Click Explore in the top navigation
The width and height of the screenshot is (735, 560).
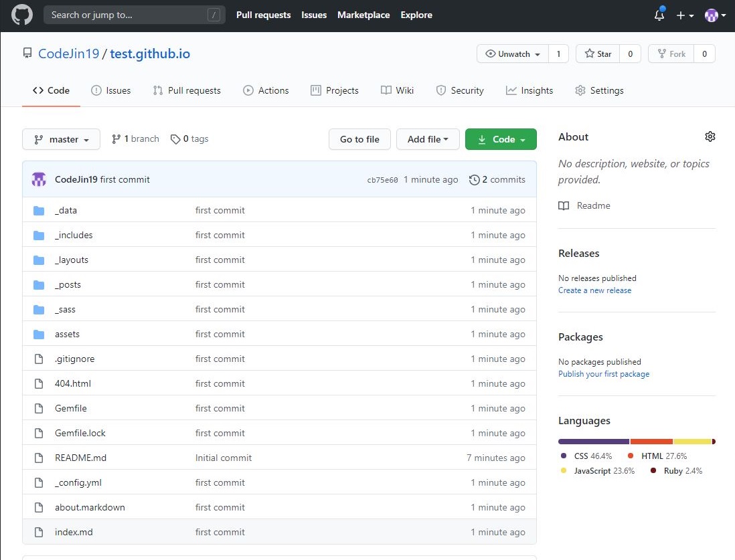pyautogui.click(x=416, y=15)
